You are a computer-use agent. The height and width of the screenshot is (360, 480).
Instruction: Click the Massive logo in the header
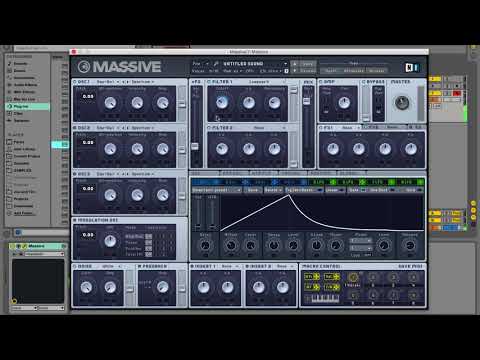119,67
